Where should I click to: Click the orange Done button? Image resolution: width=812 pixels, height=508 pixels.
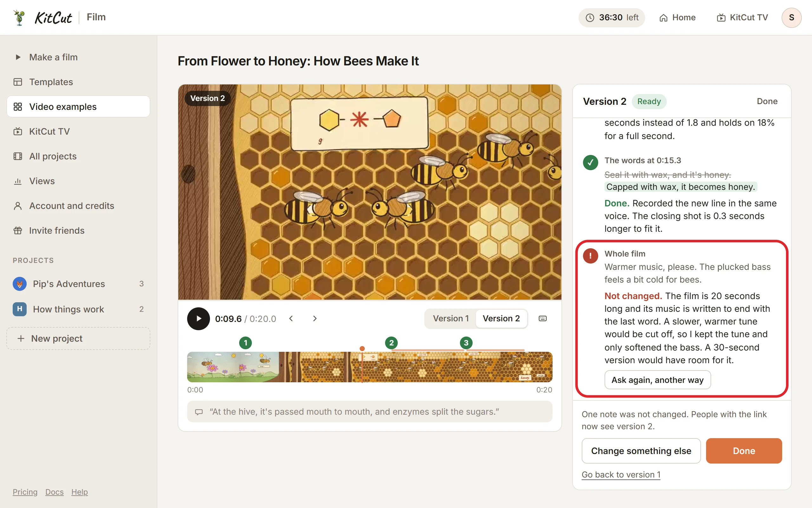(x=743, y=451)
